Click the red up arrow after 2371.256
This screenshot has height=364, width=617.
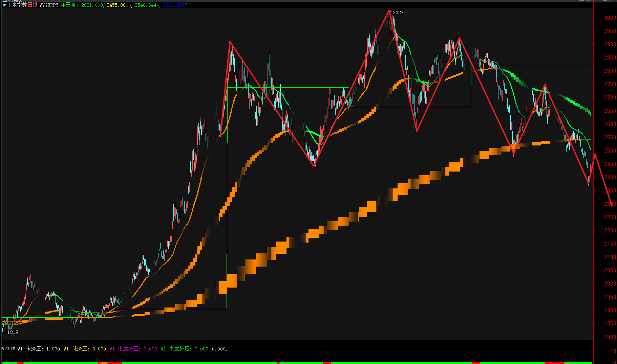tap(186, 5)
